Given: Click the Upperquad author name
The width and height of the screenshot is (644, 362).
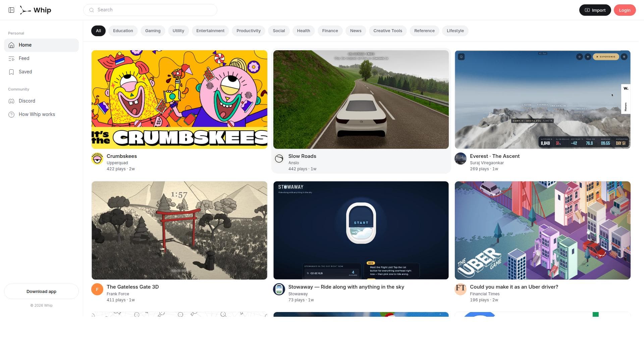Looking at the screenshot, I should pyautogui.click(x=117, y=163).
